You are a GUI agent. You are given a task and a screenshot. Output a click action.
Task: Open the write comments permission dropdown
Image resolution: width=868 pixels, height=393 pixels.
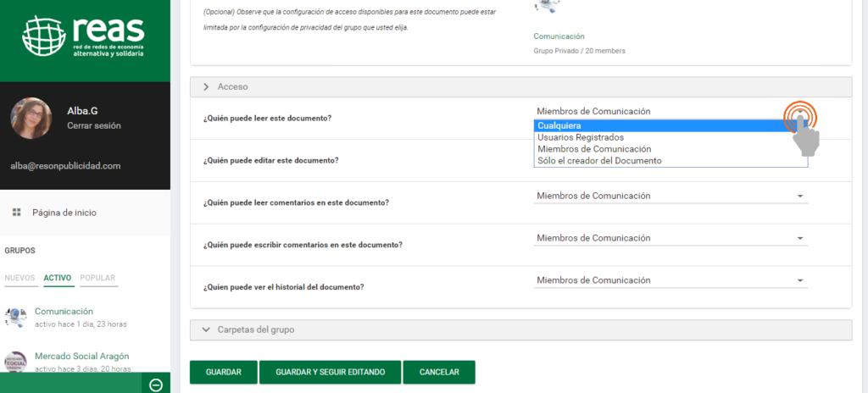(x=670, y=238)
